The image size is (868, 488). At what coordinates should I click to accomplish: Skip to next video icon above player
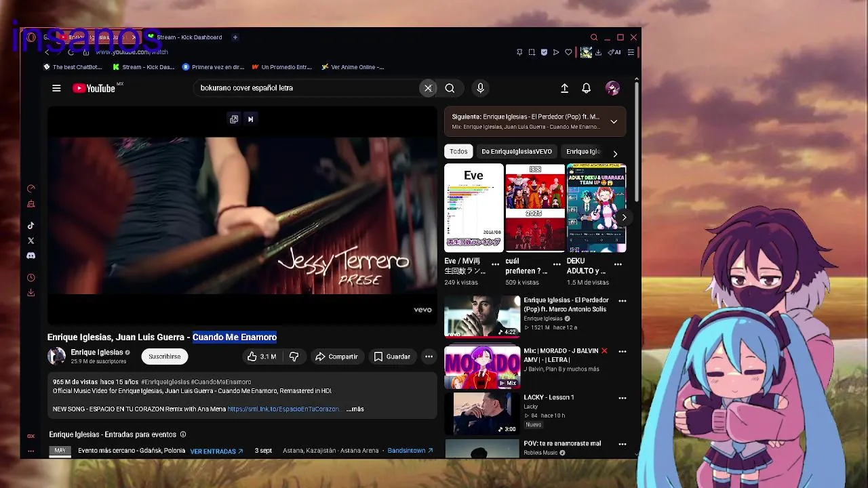point(250,119)
